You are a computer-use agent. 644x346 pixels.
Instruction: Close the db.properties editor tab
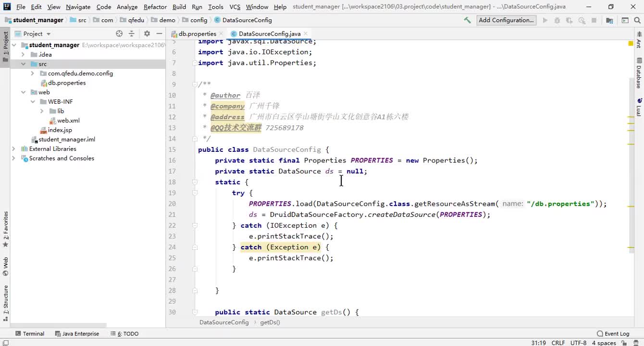pyautogui.click(x=221, y=34)
